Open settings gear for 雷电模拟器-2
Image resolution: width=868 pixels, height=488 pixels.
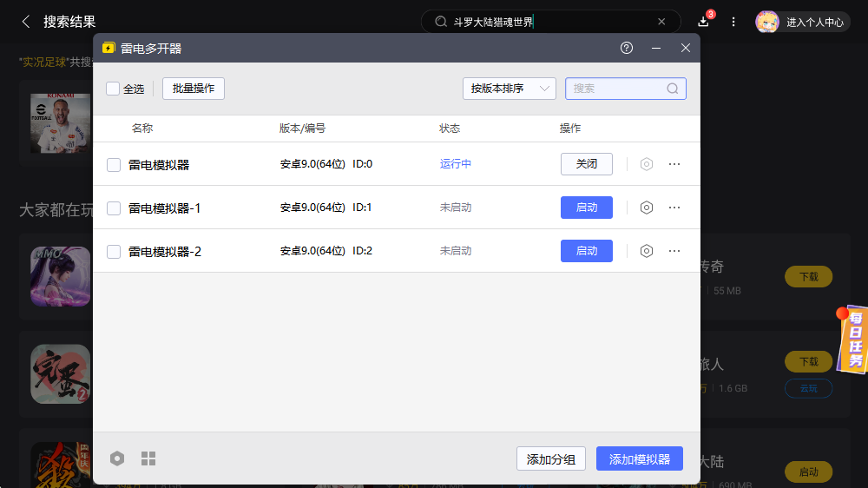click(646, 251)
